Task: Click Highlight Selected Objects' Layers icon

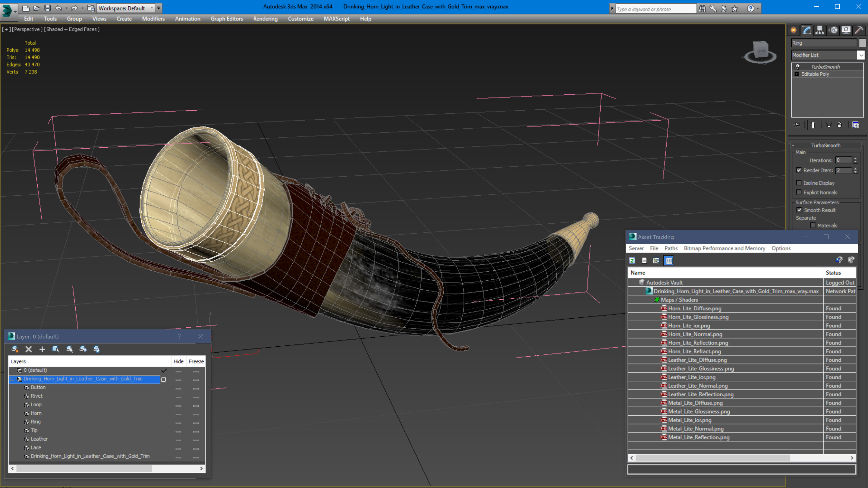Action: 69,349
